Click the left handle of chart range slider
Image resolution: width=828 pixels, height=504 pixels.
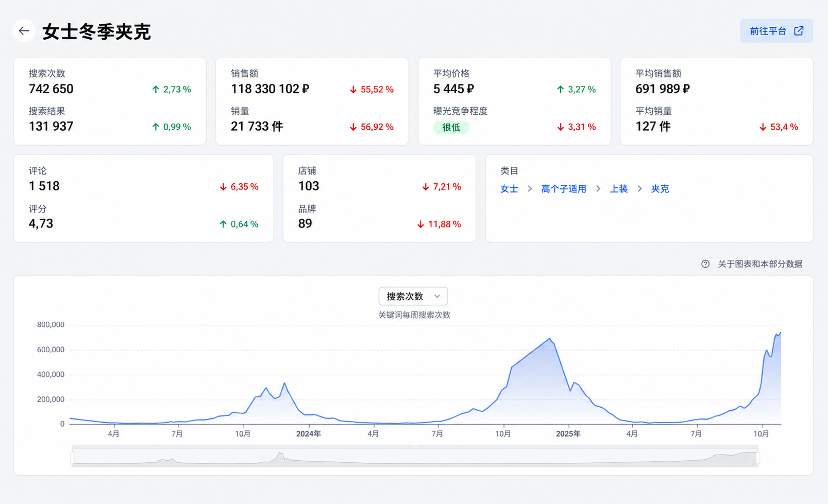pyautogui.click(x=72, y=457)
